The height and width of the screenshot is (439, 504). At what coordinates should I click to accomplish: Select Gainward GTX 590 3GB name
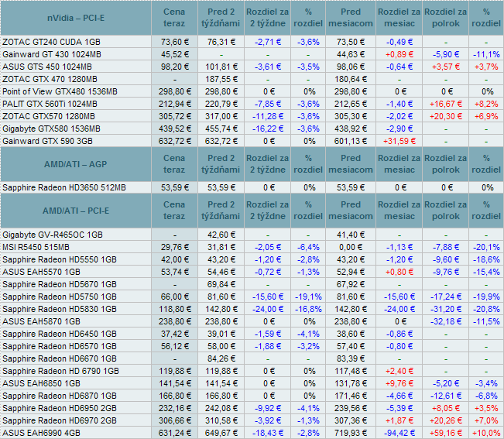(47, 141)
